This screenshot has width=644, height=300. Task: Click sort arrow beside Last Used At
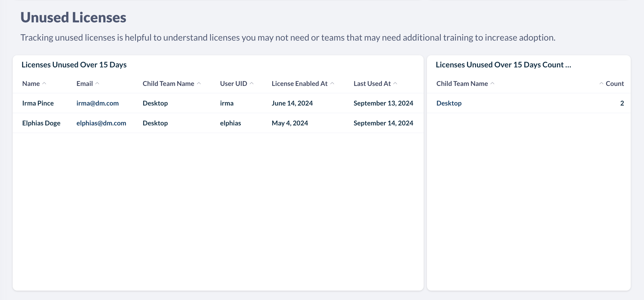[395, 83]
